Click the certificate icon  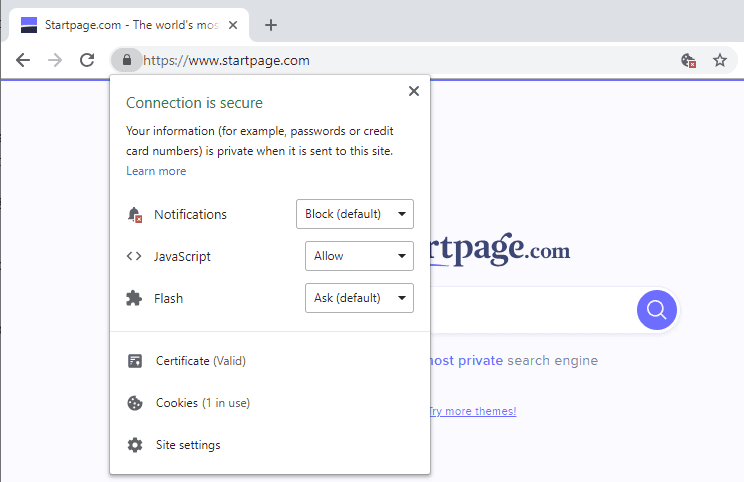135,361
